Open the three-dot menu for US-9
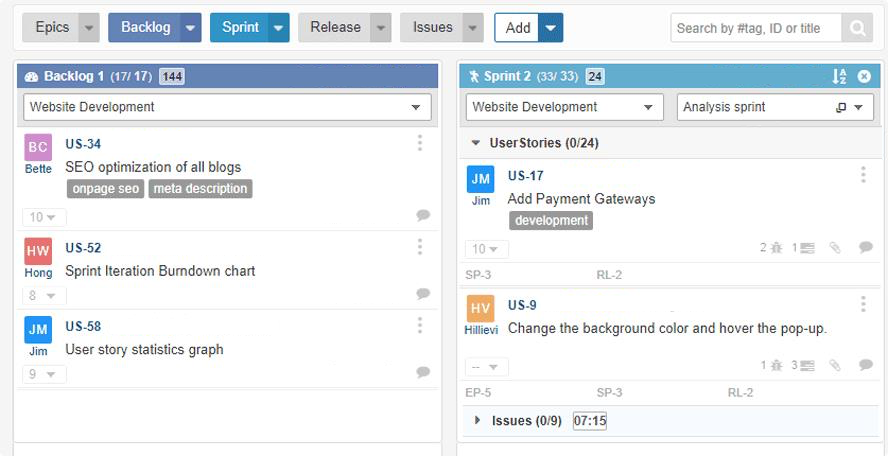Viewport: 888px width, 456px height. coord(863,305)
